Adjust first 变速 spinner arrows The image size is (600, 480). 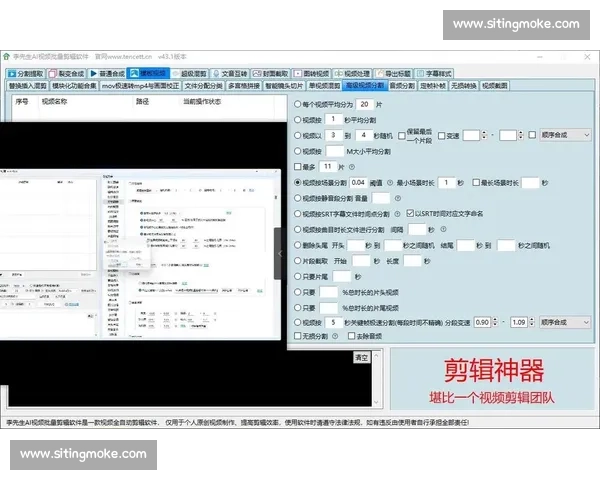coord(484,135)
